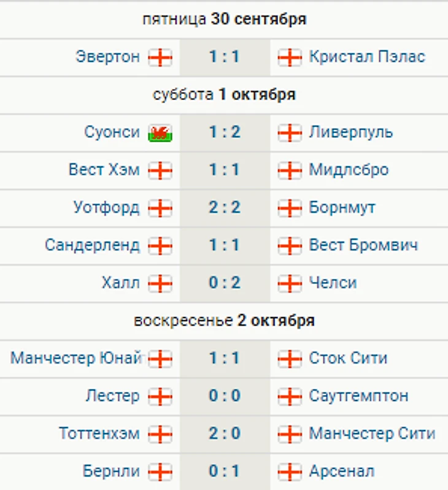Open the Саутгемптон team link
448x490 pixels.
click(x=358, y=396)
